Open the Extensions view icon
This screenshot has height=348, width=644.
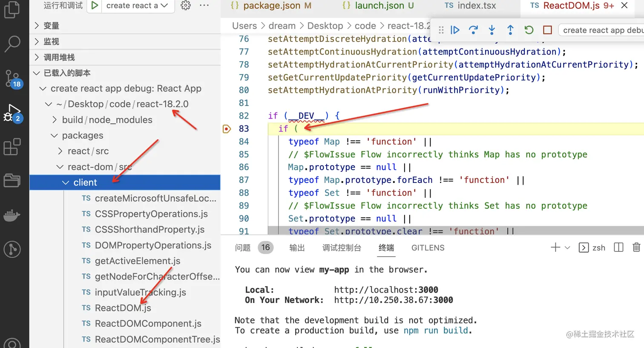(12, 147)
